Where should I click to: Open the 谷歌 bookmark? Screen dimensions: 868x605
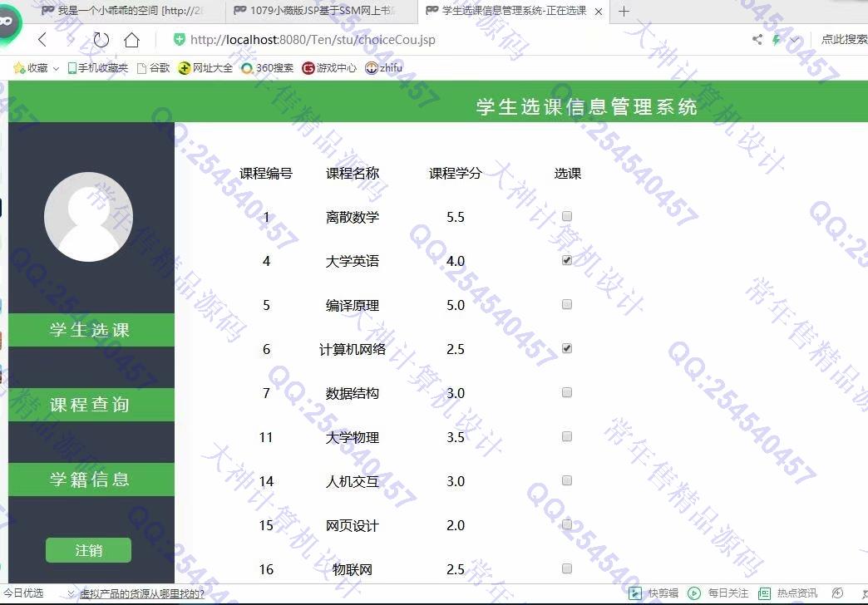(153, 67)
